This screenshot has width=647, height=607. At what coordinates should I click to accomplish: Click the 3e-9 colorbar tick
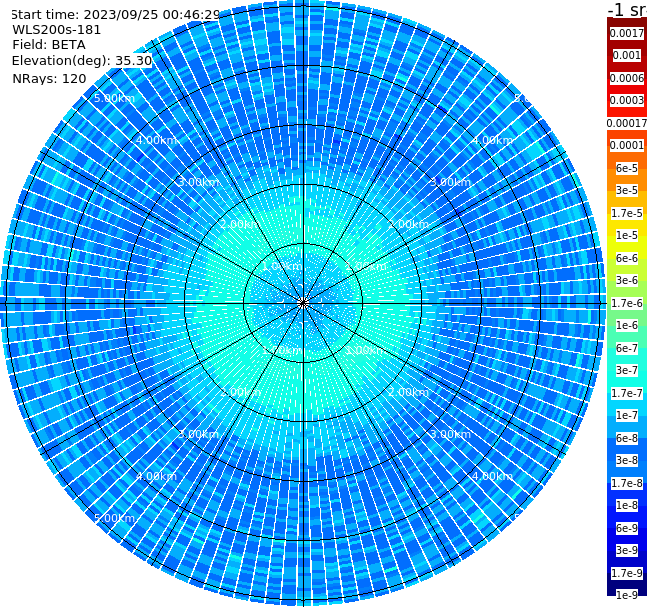(x=627, y=550)
